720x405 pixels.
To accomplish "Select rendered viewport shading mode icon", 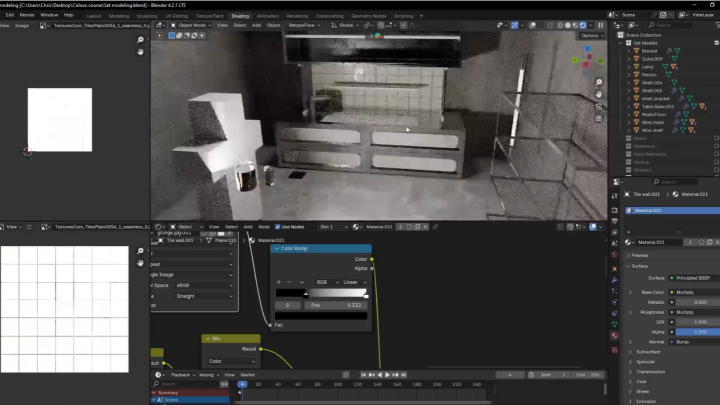I will [583, 25].
